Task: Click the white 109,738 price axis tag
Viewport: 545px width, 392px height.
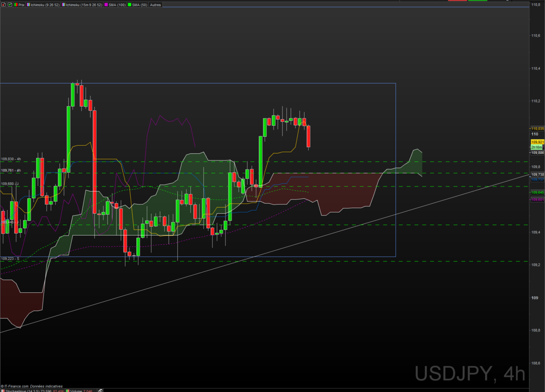Action: 537,175
